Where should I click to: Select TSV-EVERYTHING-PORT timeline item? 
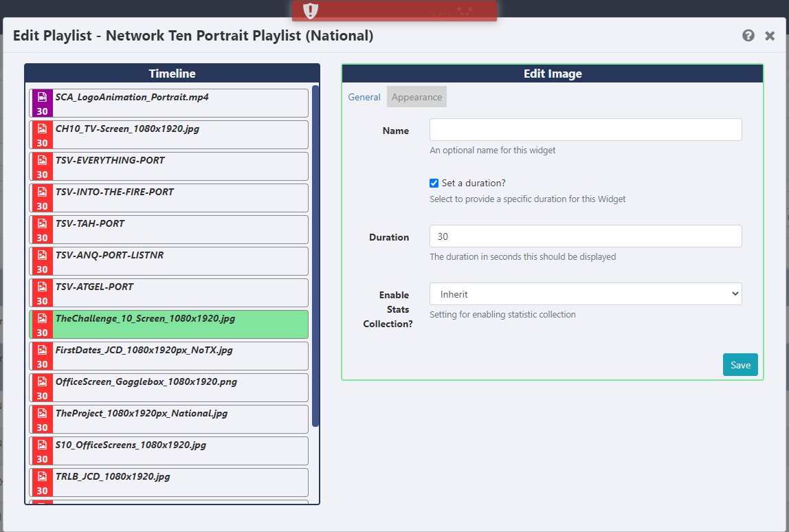pos(168,166)
